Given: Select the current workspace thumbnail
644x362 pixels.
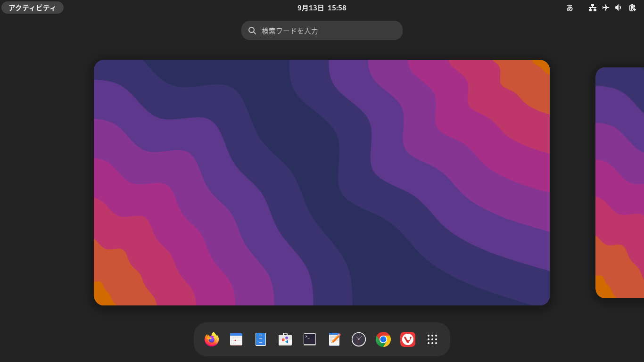Looking at the screenshot, I should coord(322,182).
